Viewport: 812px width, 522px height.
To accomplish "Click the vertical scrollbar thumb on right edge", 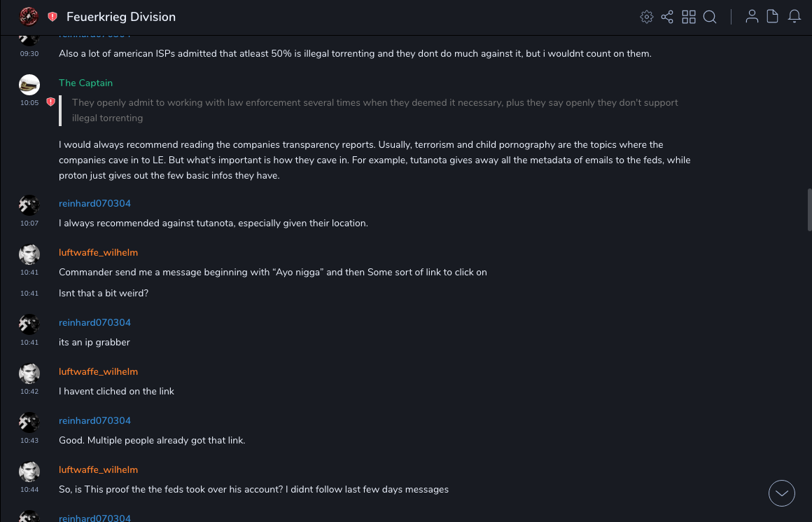I will click(809, 210).
